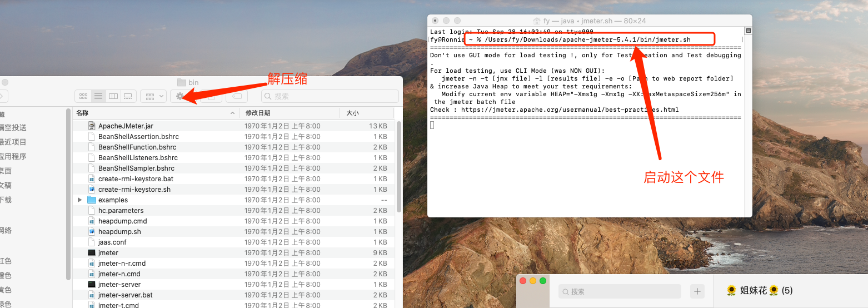868x308 pixels.
Task: Filter by the 橙色 tag in sidebar
Action: pyautogui.click(x=6, y=276)
